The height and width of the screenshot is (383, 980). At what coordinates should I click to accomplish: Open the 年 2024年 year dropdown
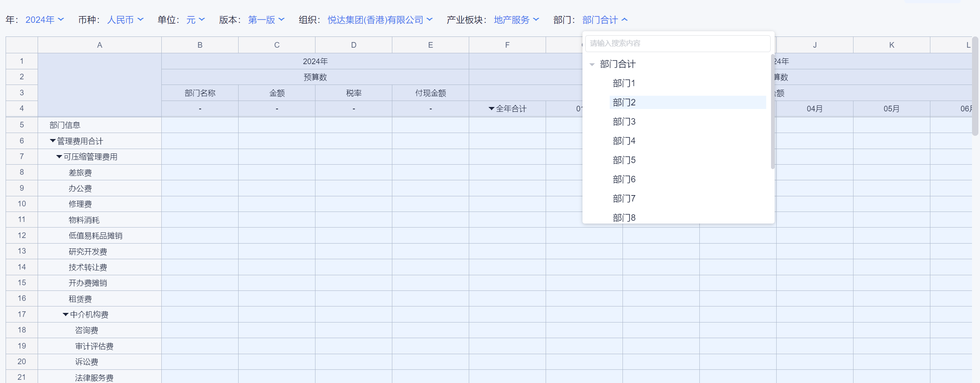click(x=44, y=20)
